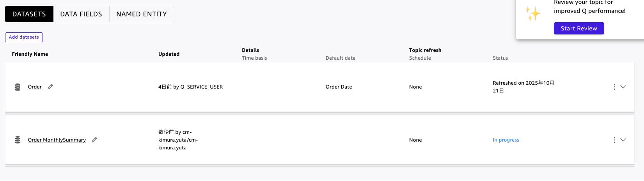Click Refreshed on 2025年10月21日 status text

click(x=523, y=87)
